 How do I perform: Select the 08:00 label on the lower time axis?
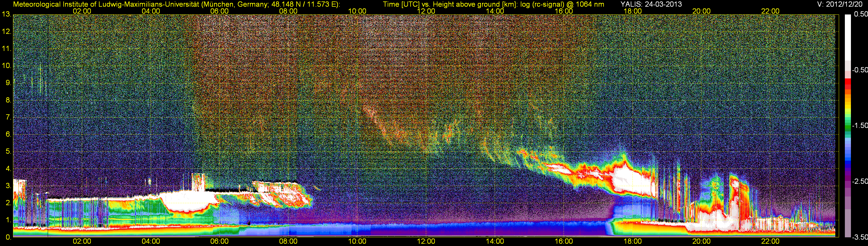(288, 241)
